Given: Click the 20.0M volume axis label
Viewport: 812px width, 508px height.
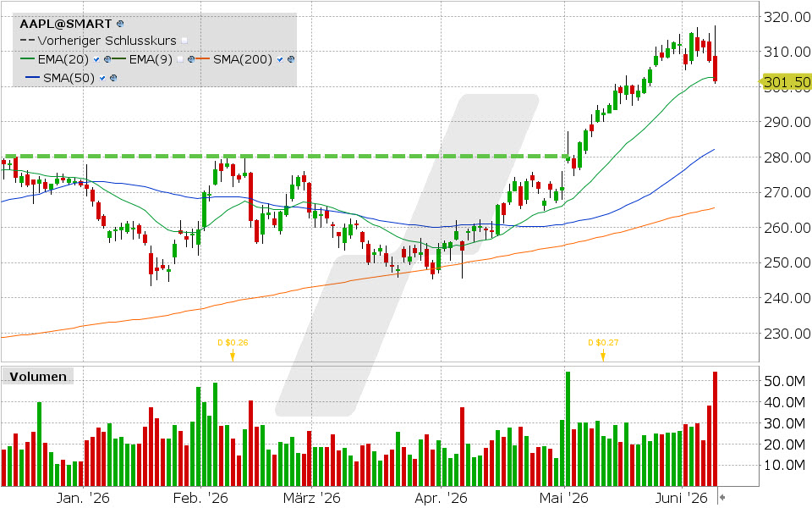Looking at the screenshot, I should (785, 444).
